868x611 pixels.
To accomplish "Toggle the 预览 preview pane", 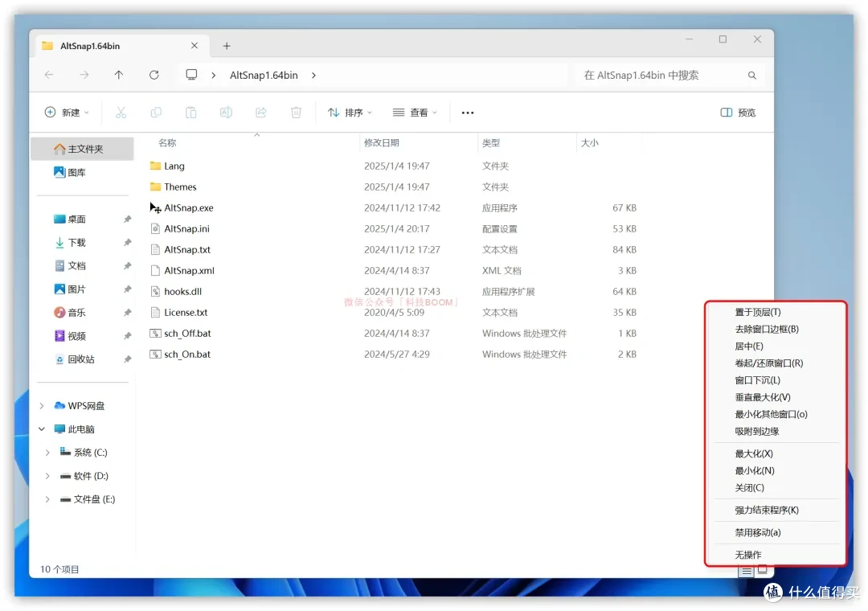I will (738, 113).
